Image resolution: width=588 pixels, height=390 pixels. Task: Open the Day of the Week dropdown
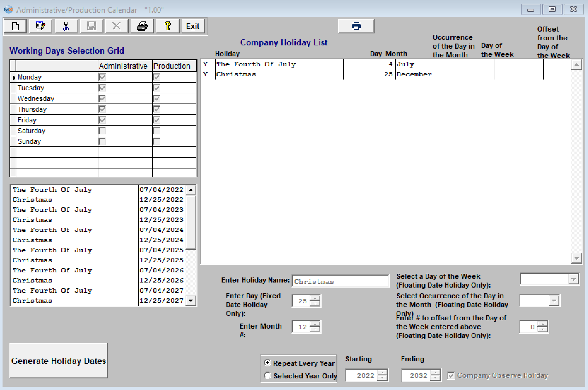pos(573,279)
